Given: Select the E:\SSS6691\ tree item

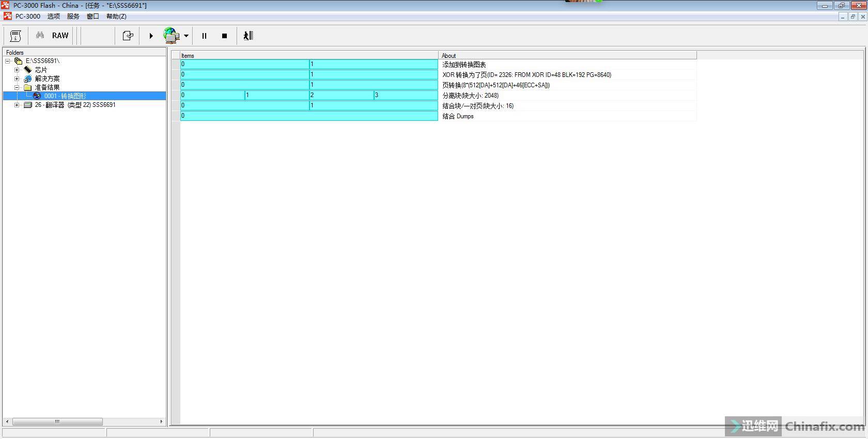Looking at the screenshot, I should (42, 61).
